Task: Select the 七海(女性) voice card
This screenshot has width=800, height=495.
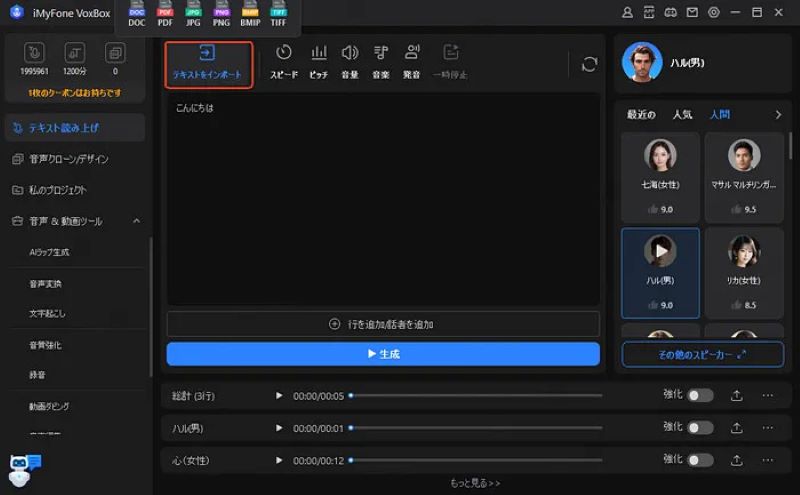Action: (660, 177)
